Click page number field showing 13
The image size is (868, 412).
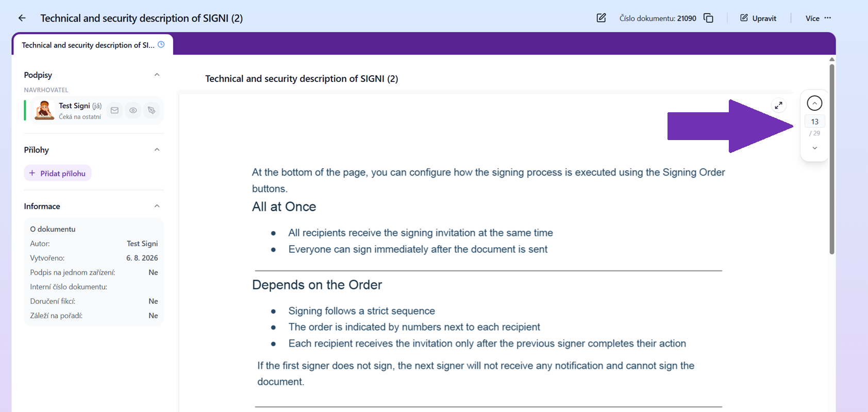pyautogui.click(x=814, y=122)
